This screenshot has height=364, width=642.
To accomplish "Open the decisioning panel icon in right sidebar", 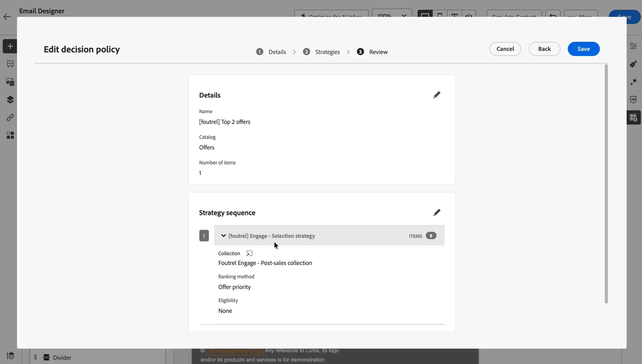I will 633,118.
